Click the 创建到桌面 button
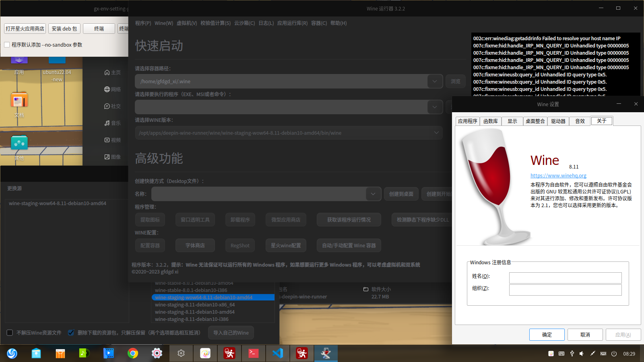Viewport: 644px width, 362px height. coord(401,194)
